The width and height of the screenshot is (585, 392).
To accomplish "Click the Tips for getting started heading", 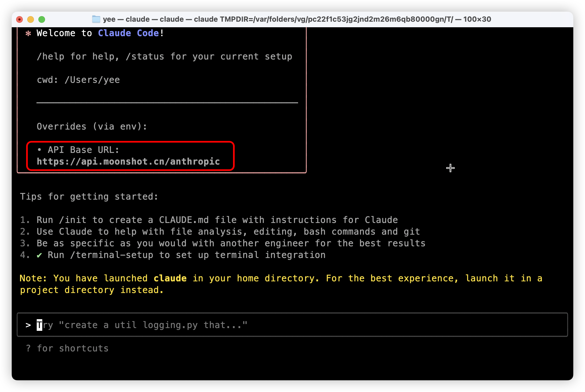I will point(89,197).
